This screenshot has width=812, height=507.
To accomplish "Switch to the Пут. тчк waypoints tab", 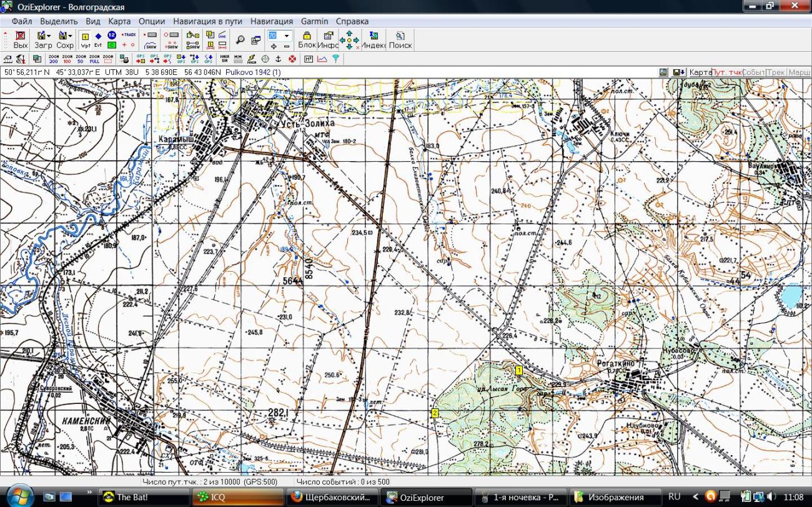I will pos(728,72).
